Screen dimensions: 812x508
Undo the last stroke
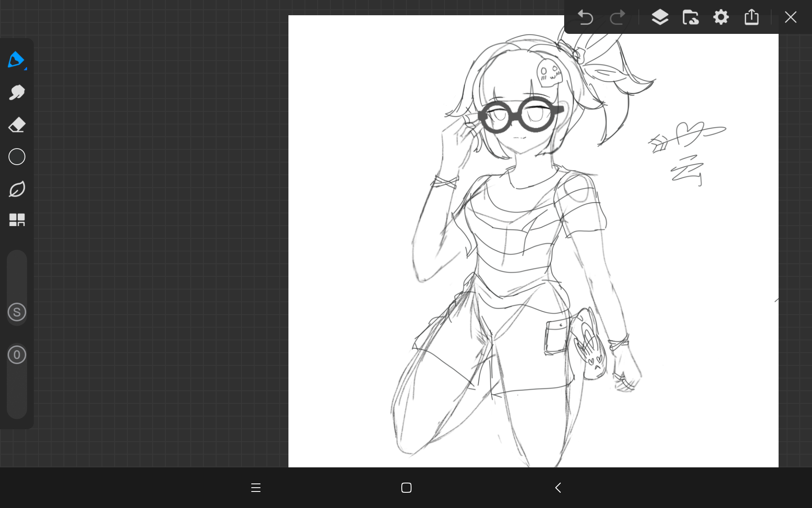point(585,17)
